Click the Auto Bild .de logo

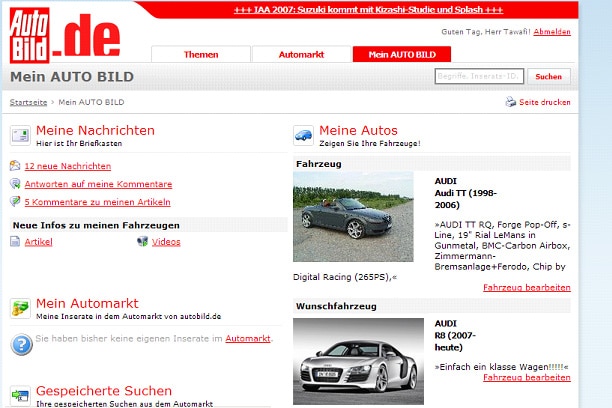(x=65, y=36)
